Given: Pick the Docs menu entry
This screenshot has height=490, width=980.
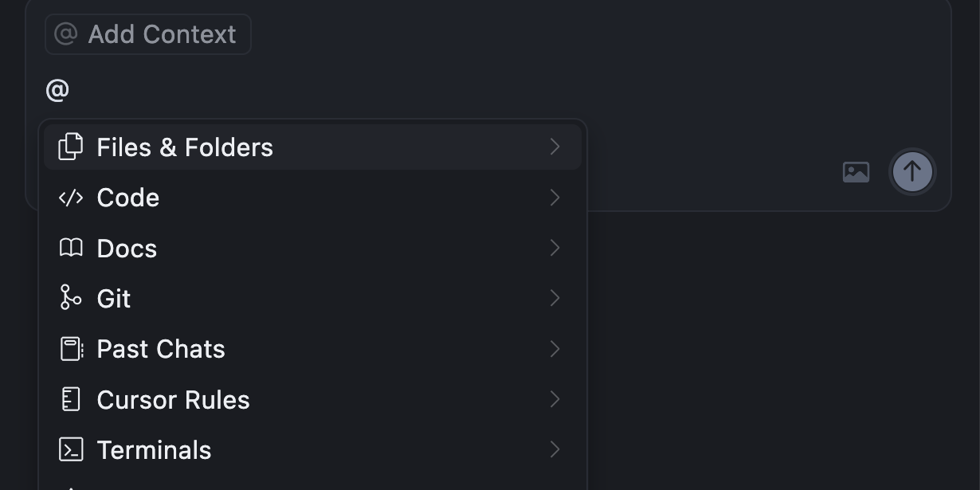Looking at the screenshot, I should pyautogui.click(x=127, y=249).
